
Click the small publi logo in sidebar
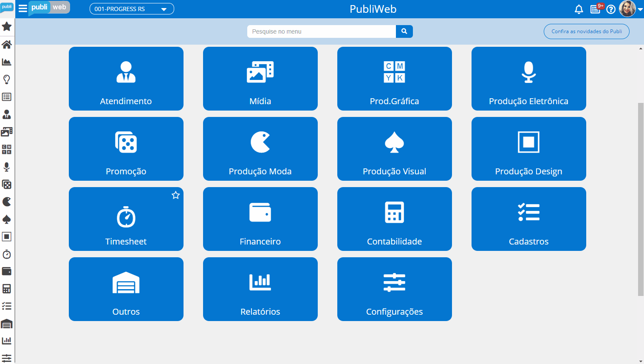click(x=7, y=8)
